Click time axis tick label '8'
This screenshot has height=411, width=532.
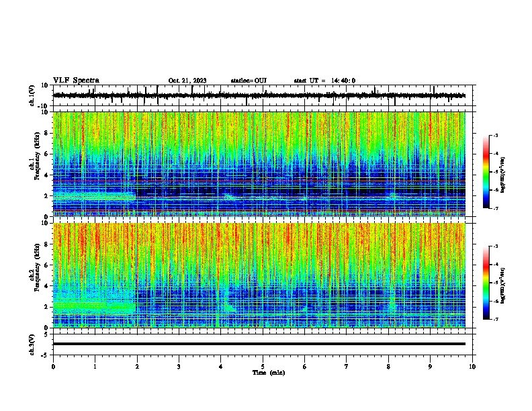pos(388,367)
